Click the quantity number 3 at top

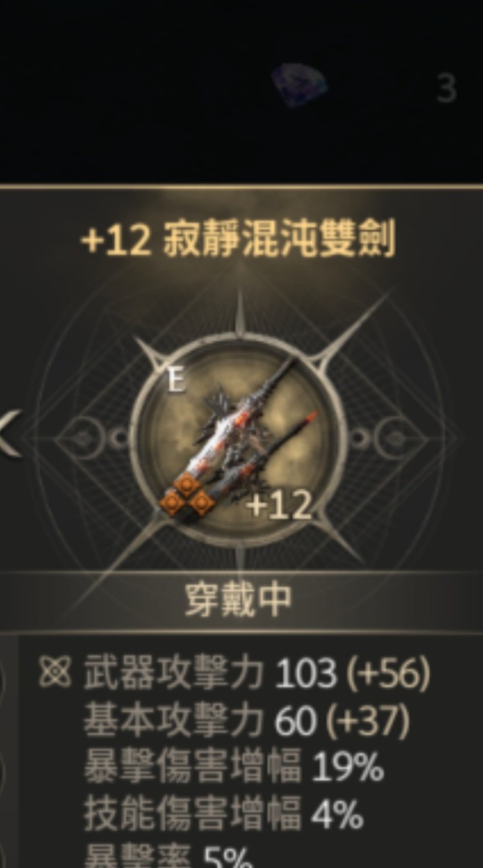(446, 90)
